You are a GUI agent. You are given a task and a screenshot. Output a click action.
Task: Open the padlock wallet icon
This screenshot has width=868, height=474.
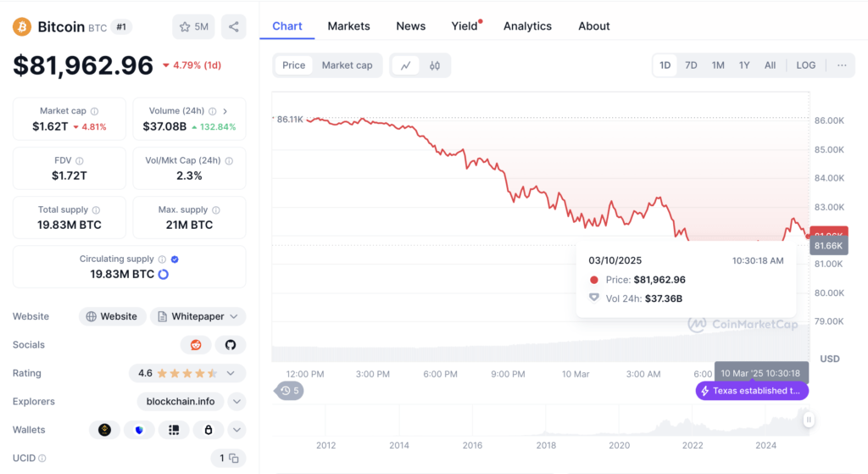tap(209, 430)
